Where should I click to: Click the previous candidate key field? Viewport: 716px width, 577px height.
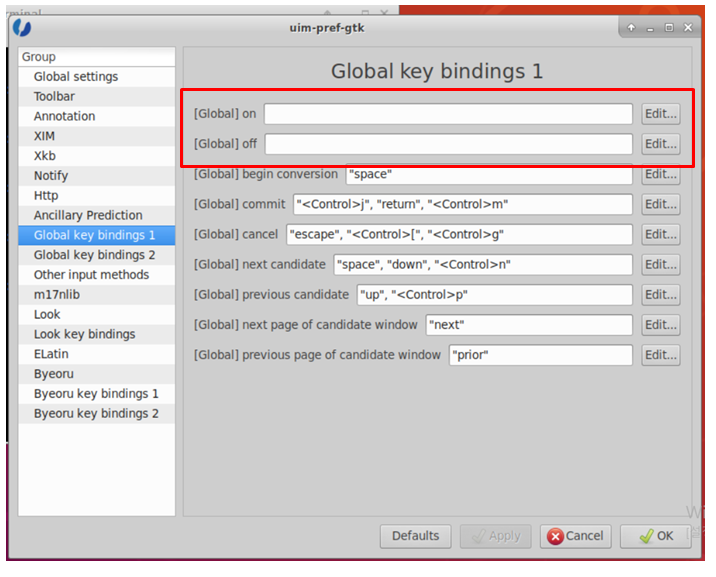pos(495,294)
